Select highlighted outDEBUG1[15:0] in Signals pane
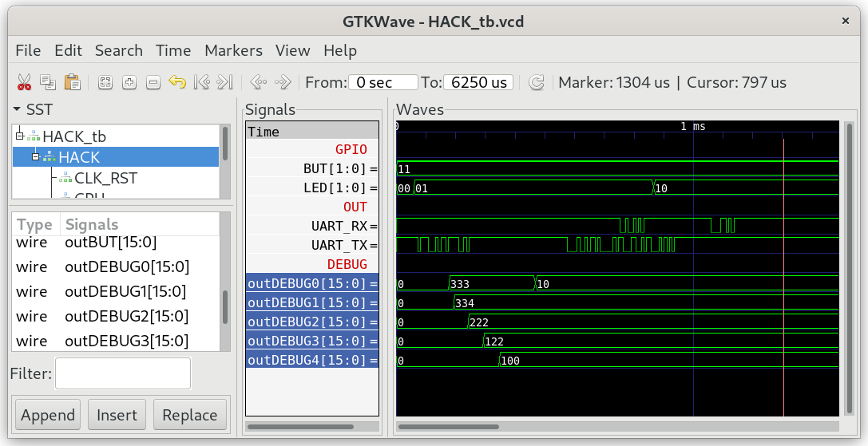The height and width of the screenshot is (446, 868). point(312,302)
